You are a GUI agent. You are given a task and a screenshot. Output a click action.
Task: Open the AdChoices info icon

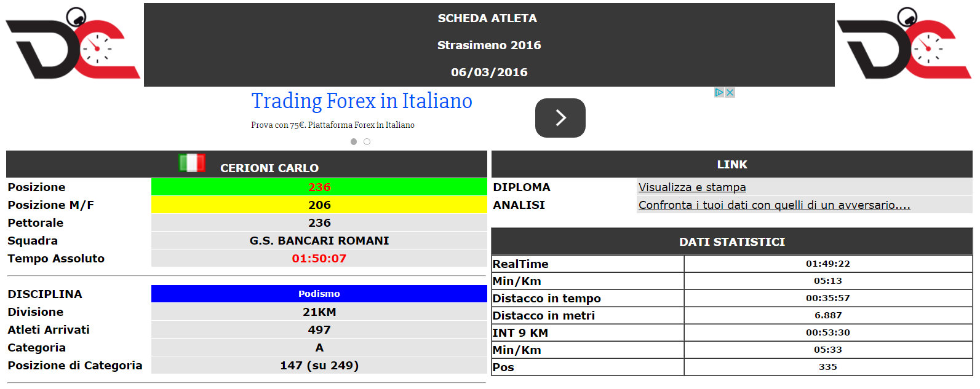pos(719,92)
